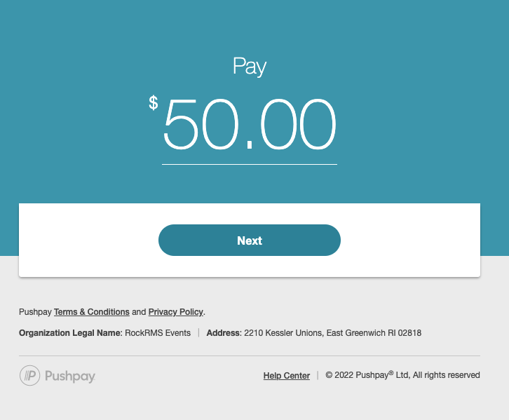Click the Organization Legal Name label
Viewport: 509px width, 420px height.
tap(70, 333)
